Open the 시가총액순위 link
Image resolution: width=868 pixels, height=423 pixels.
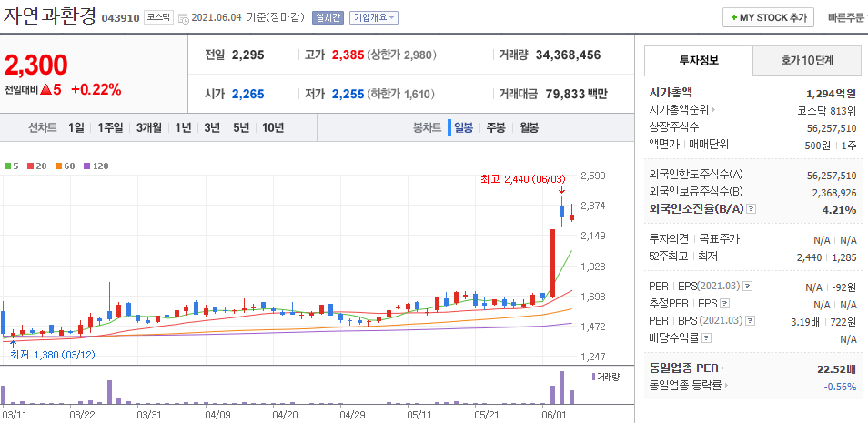click(682, 110)
